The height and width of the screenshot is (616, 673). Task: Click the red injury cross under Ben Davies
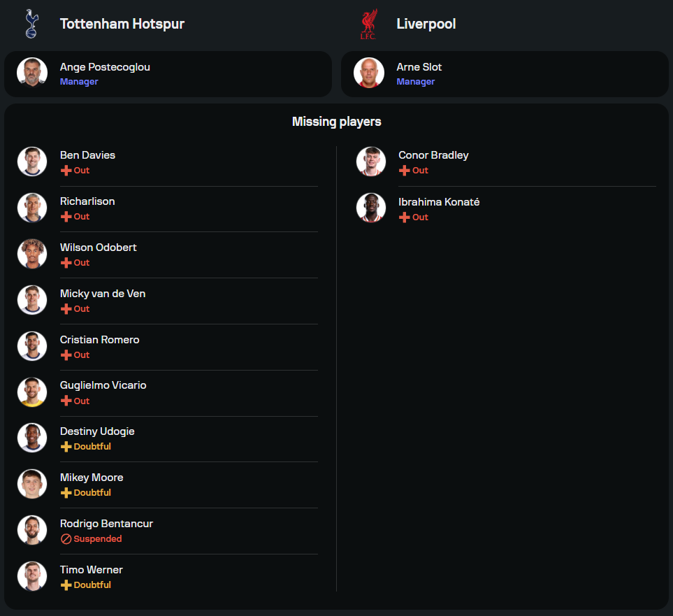(66, 171)
